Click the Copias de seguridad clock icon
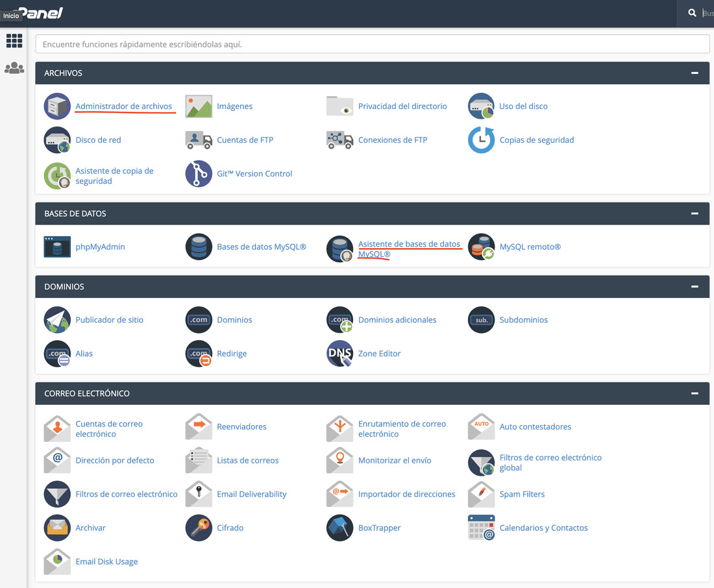The height and width of the screenshot is (588, 714). [482, 140]
